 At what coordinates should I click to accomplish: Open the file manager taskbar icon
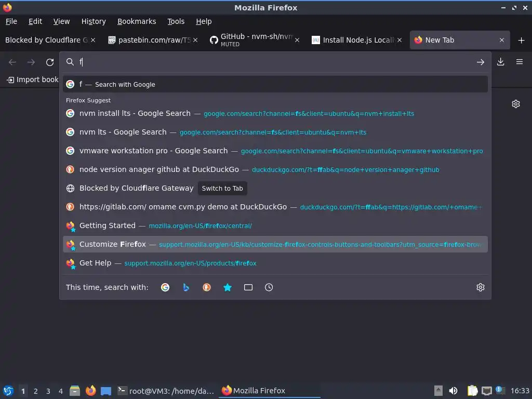pos(75,391)
